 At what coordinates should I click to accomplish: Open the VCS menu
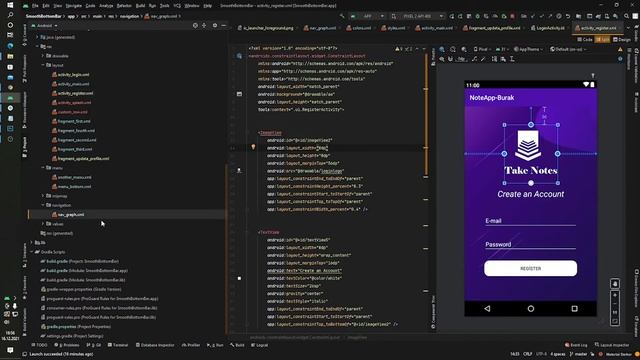(177, 6)
